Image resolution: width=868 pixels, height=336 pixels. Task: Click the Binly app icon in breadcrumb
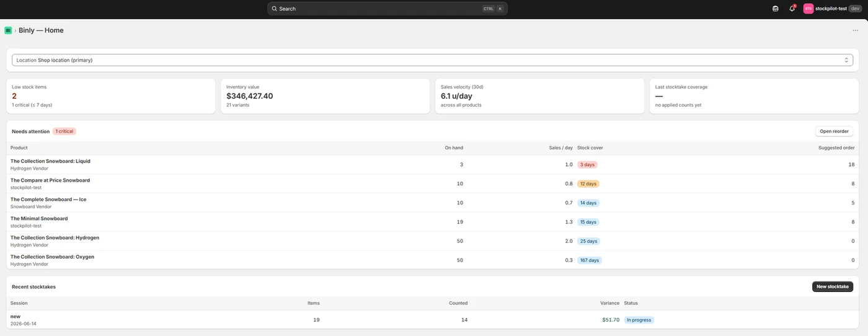(x=8, y=30)
